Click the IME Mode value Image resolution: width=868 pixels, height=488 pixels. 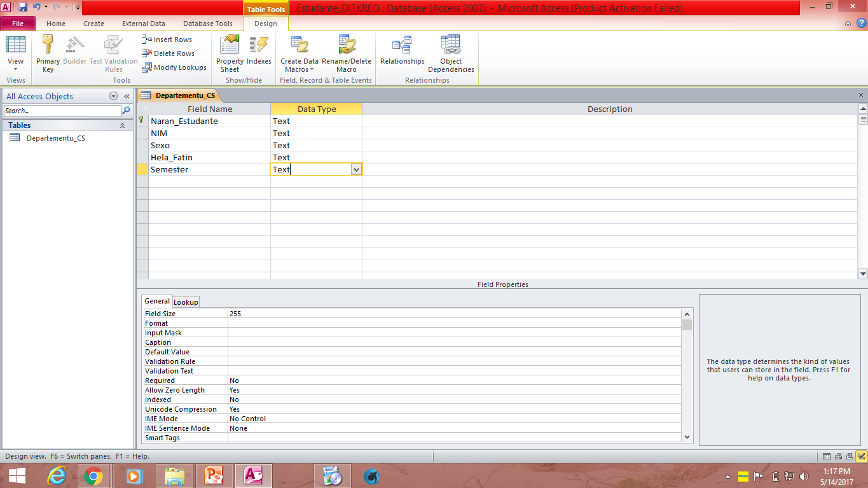454,419
